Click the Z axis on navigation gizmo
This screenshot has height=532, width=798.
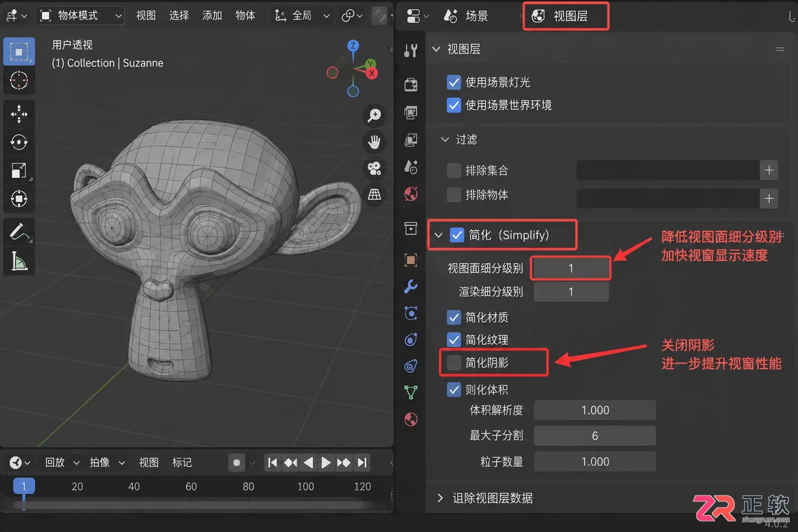353,45
